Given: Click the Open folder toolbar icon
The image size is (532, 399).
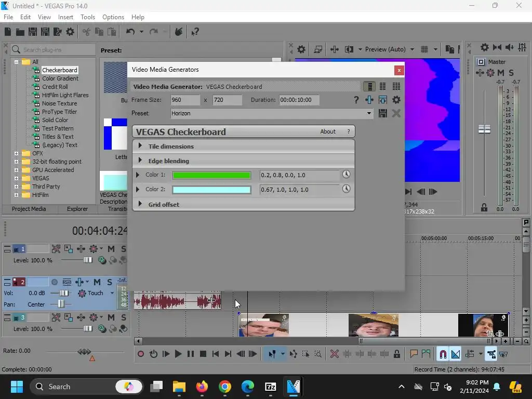Looking at the screenshot, I should pyautogui.click(x=20, y=32).
